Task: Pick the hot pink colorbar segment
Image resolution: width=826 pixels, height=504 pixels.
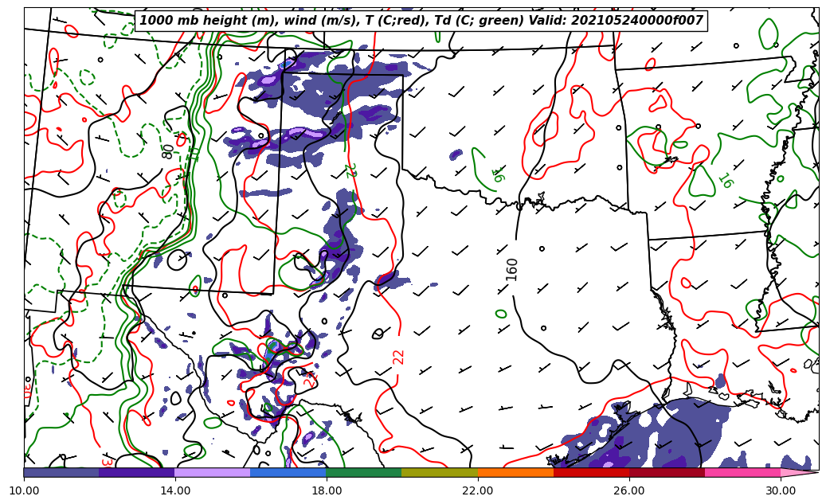Action: pyautogui.click(x=742, y=472)
